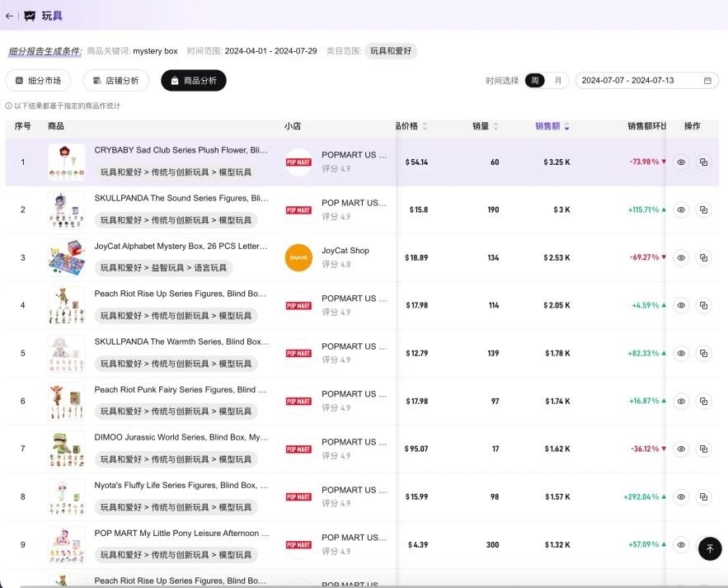Image resolution: width=728 pixels, height=588 pixels.
Task: Click the eye icon for CRYBABY Sad Club row
Action: 681,162
